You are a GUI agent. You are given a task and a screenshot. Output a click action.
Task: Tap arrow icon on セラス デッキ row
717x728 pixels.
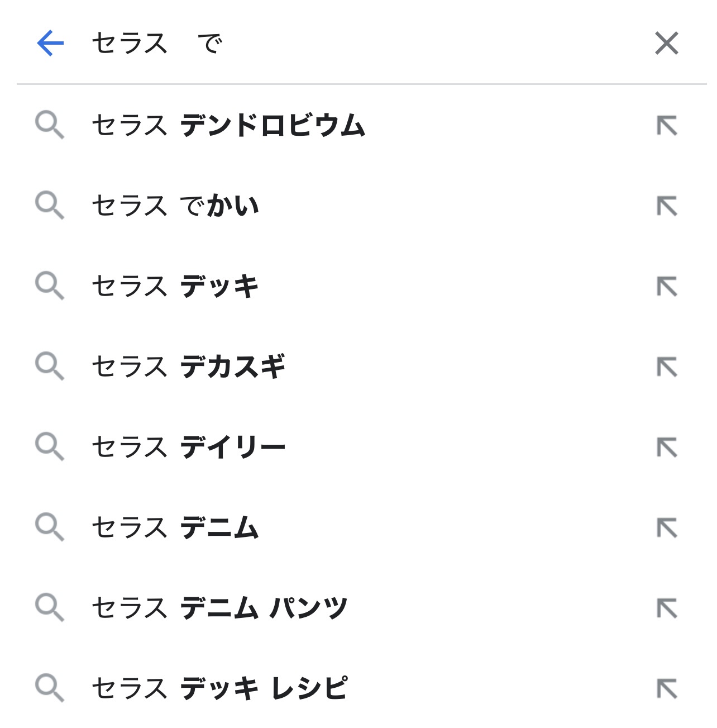(667, 287)
